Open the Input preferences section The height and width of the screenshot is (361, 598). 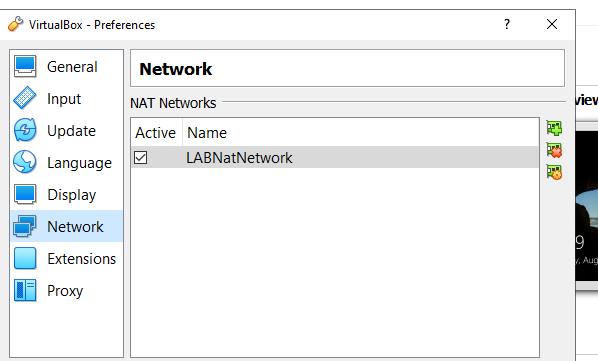pos(66,99)
